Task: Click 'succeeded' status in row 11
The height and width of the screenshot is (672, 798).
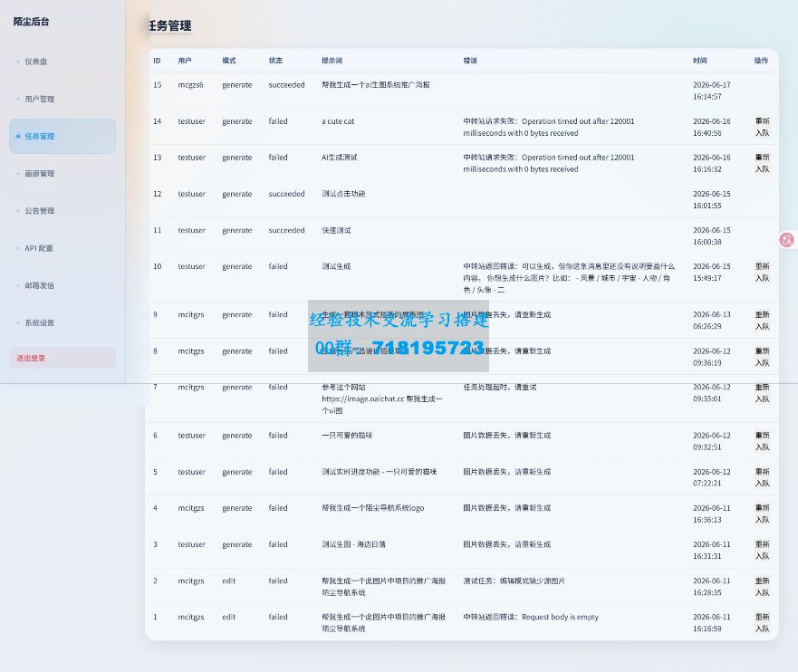Action: tap(286, 230)
